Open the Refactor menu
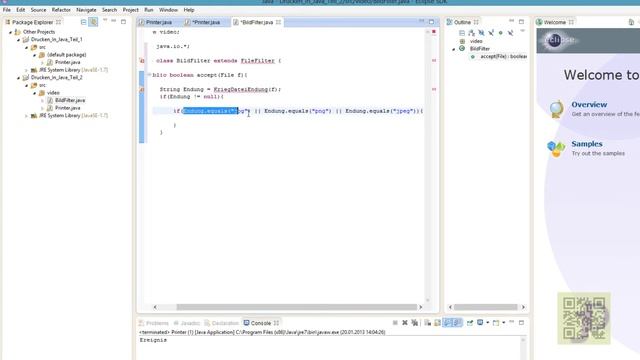 (61, 9)
